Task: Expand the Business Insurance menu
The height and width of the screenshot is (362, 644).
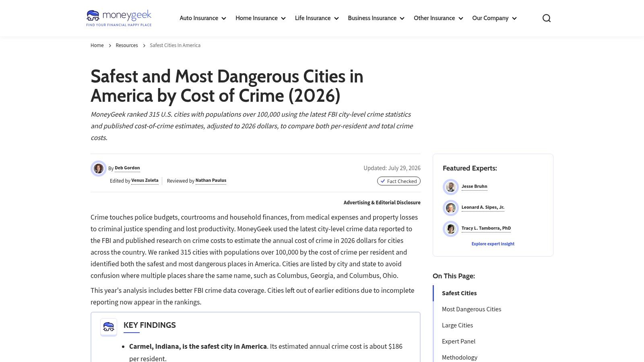Action: (x=376, y=18)
